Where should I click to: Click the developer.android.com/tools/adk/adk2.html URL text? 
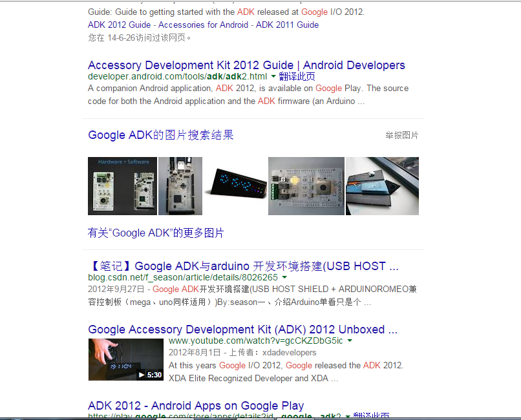(177, 76)
